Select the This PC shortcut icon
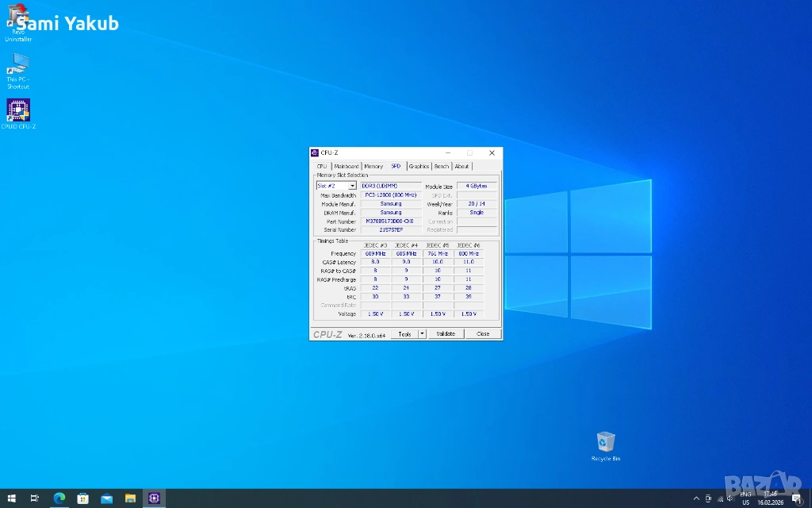Image resolution: width=812 pixels, height=508 pixels. (x=17, y=65)
